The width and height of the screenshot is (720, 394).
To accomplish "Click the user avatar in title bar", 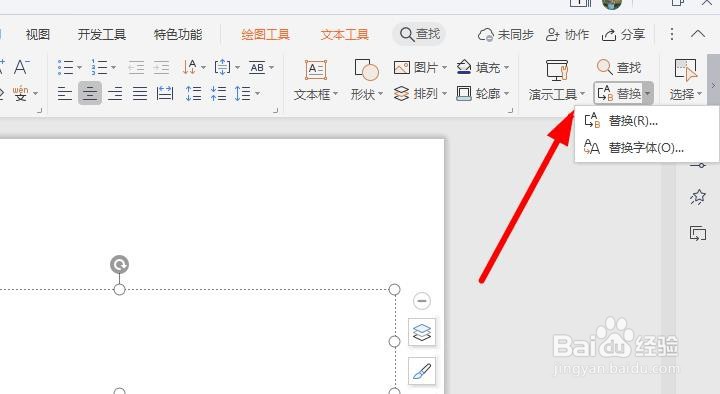I will point(612,4).
